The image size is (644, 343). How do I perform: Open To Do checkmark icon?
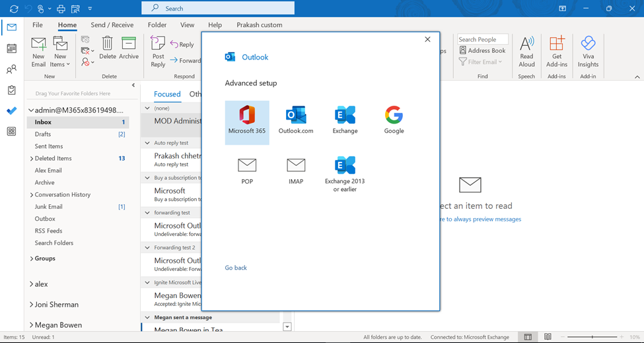click(12, 110)
